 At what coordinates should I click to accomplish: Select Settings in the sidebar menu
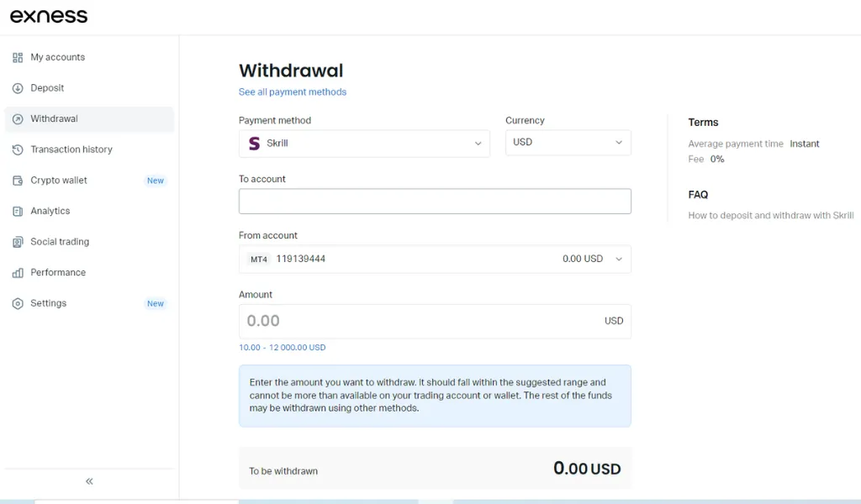pyautogui.click(x=50, y=303)
